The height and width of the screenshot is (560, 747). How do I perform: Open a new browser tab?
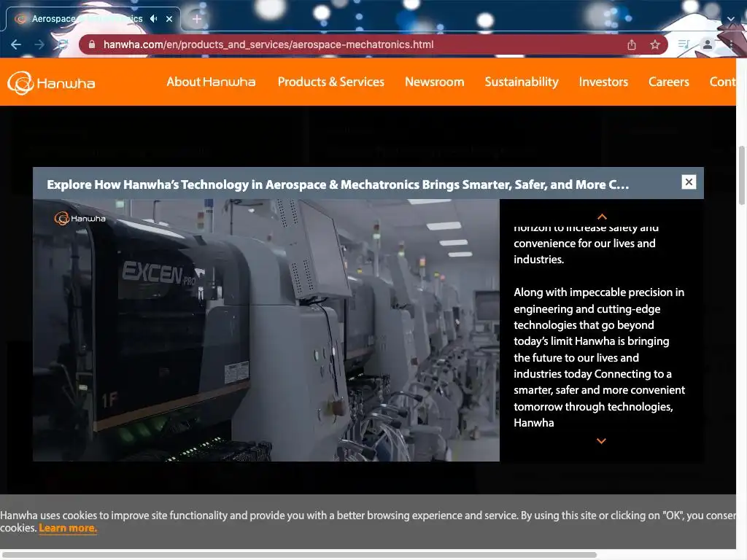[x=197, y=19]
